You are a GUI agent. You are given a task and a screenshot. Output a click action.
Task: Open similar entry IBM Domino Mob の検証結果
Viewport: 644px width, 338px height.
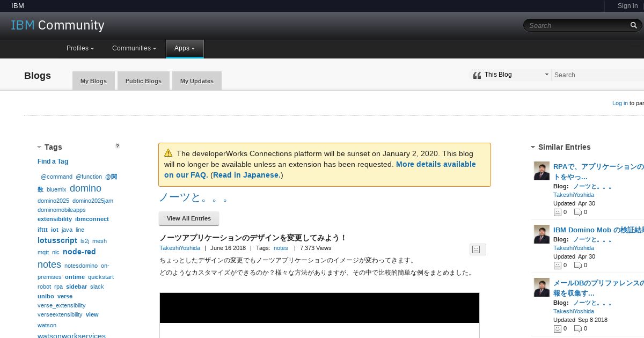[598, 230]
